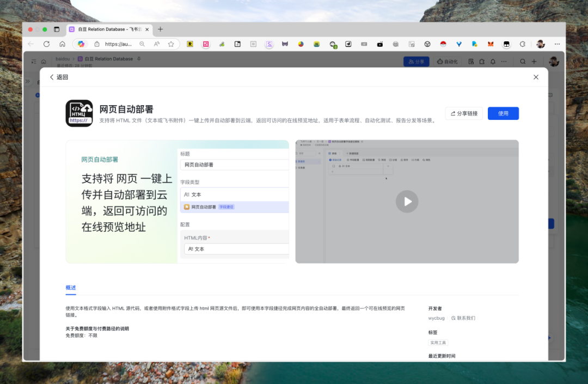The height and width of the screenshot is (384, 588).
Task: Click the Copilot icon in the address bar
Action: (81, 44)
